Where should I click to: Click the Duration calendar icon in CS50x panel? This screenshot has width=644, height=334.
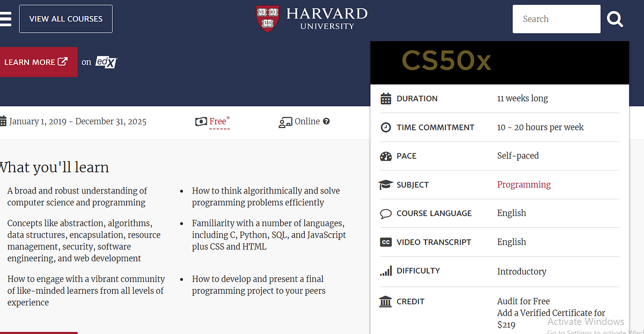(x=385, y=98)
